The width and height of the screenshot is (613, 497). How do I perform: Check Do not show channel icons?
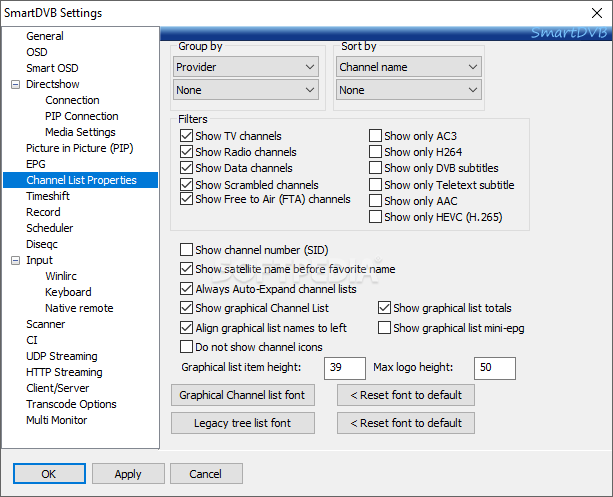point(186,347)
